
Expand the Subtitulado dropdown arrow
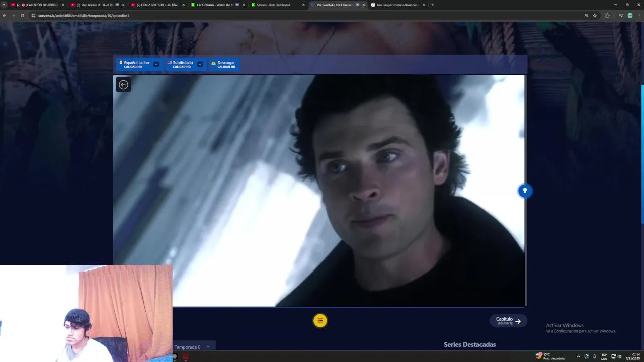200,64
